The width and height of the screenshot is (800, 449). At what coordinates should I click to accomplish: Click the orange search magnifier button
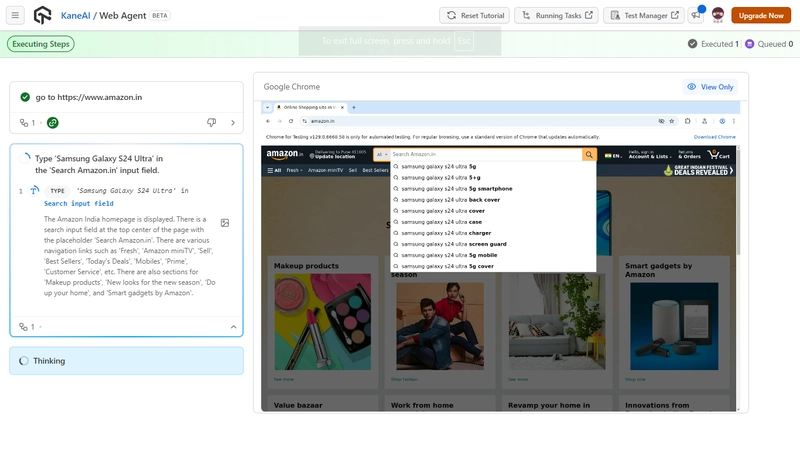[589, 154]
